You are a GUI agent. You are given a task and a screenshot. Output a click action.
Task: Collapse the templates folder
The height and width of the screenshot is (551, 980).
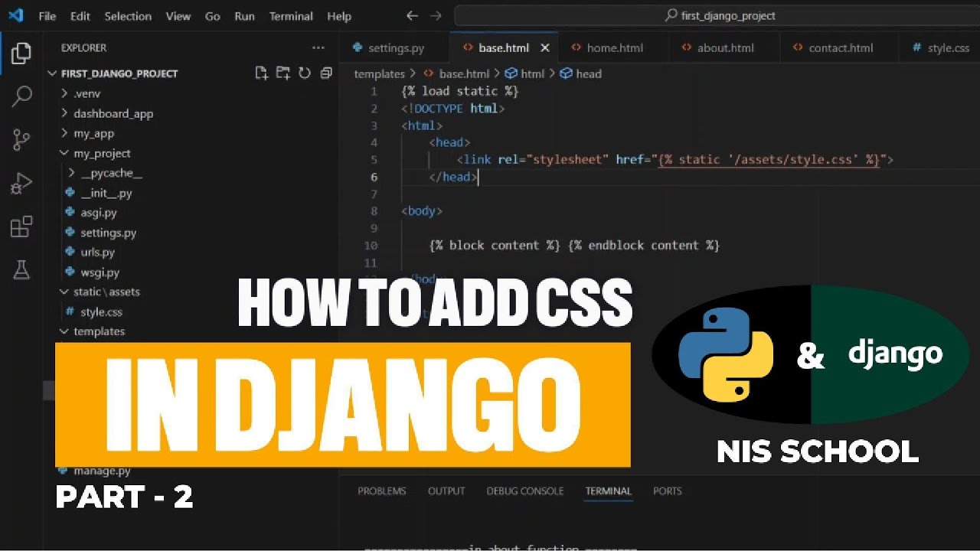click(x=99, y=331)
